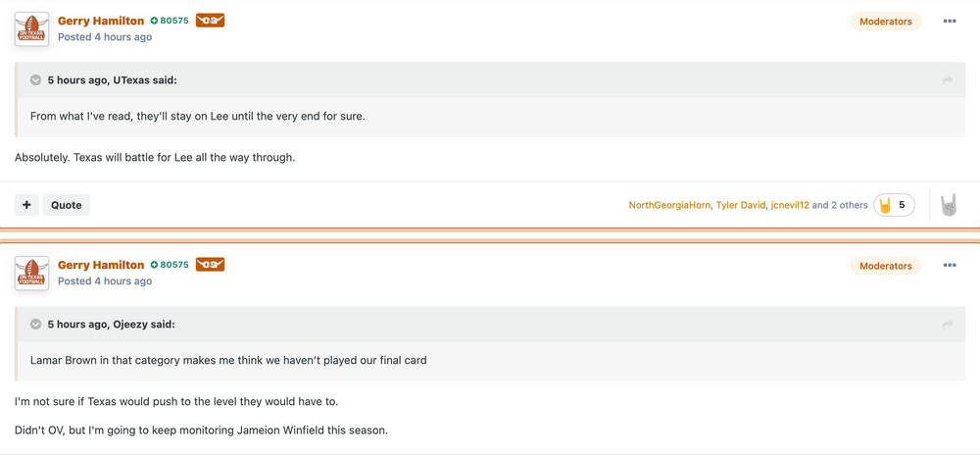Show the '2 others' who reacted
This screenshot has height=456, width=980.
[x=848, y=205]
